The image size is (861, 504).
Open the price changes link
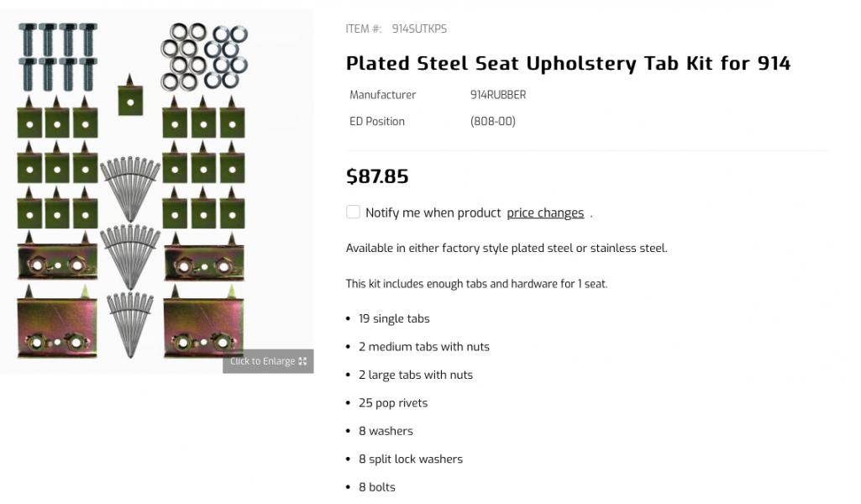click(x=545, y=213)
